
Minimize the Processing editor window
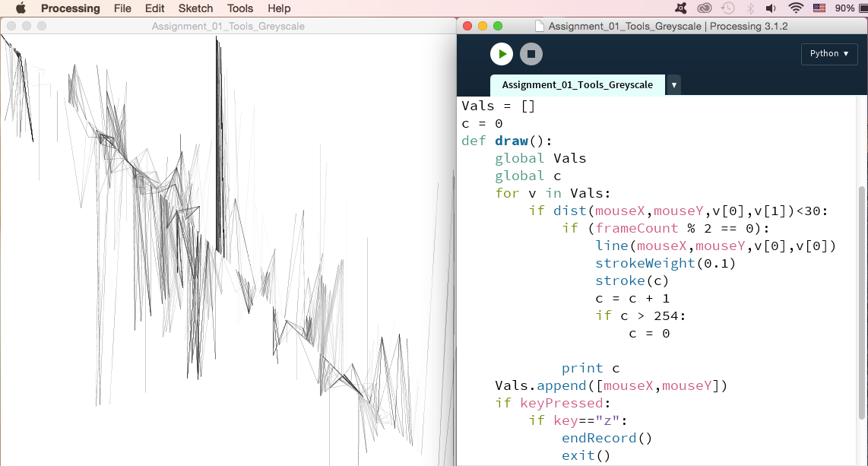pyautogui.click(x=482, y=26)
